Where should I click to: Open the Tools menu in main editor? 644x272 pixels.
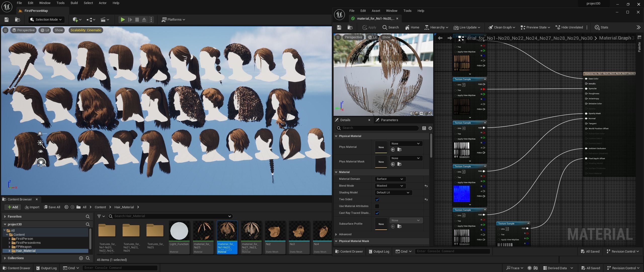(x=60, y=3)
